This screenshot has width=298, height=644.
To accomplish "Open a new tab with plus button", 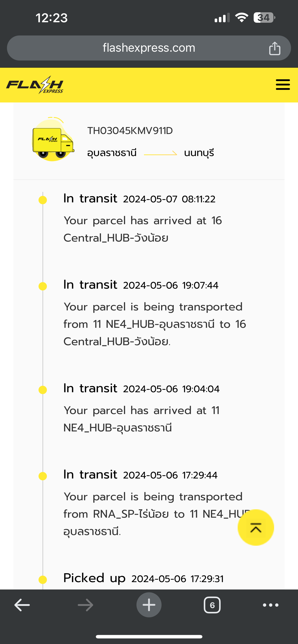I will [x=149, y=605].
